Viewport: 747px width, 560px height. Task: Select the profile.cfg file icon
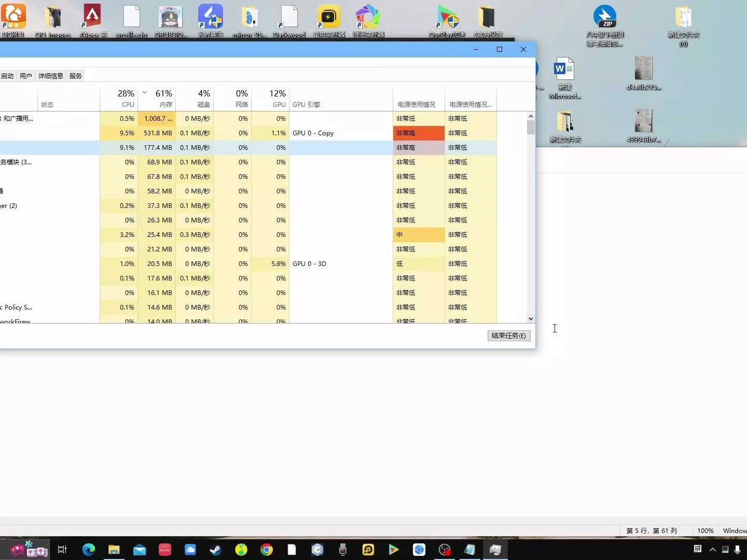pos(132,21)
